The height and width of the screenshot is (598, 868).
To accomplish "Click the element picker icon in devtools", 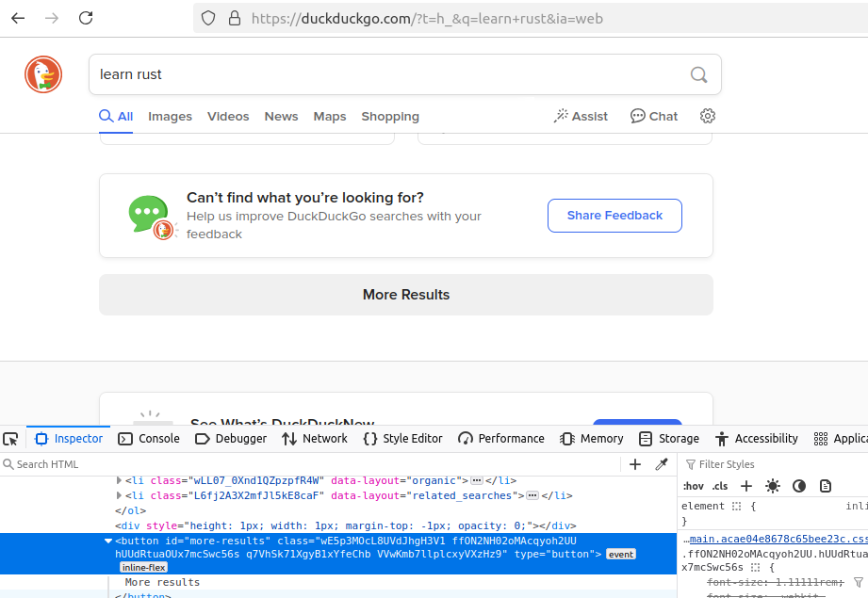I will 10,439.
